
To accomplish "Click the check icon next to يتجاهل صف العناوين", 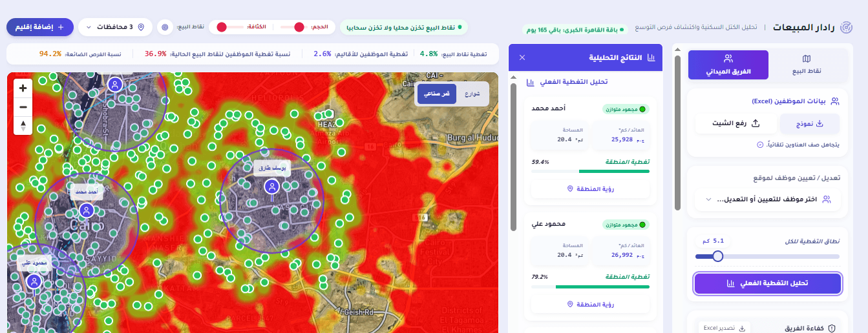I will click(x=760, y=145).
